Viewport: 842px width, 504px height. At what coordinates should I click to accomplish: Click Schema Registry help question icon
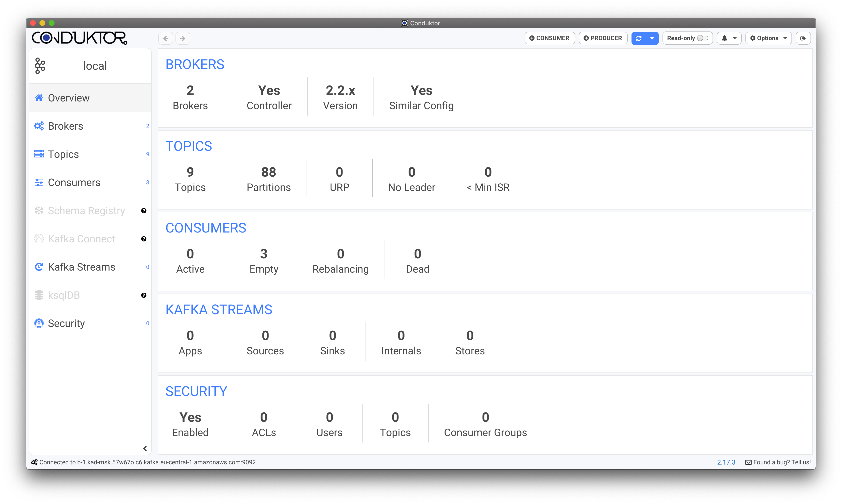(x=144, y=211)
